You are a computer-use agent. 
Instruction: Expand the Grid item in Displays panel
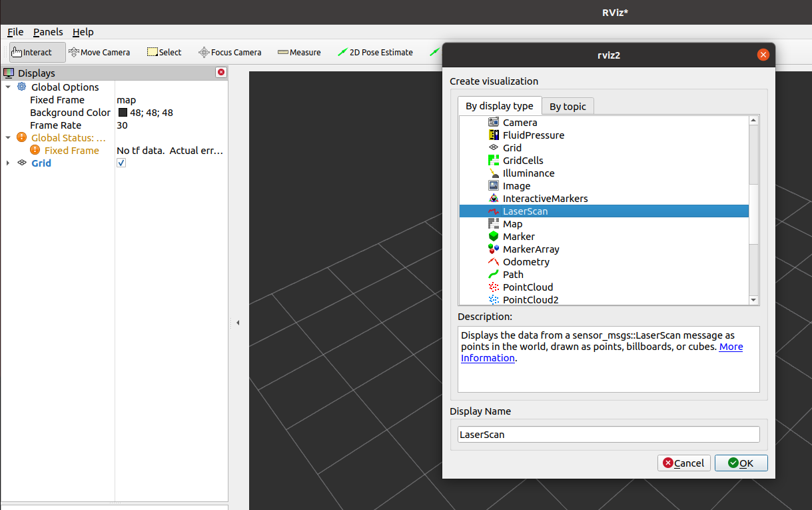click(7, 163)
